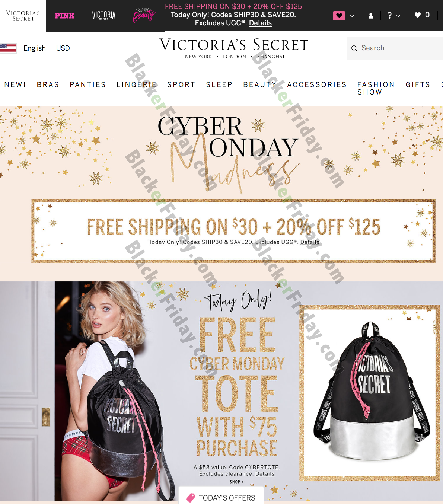This screenshot has height=504, width=443.
Task: Select the FASHION SHOW menu item
Action: 376,88
